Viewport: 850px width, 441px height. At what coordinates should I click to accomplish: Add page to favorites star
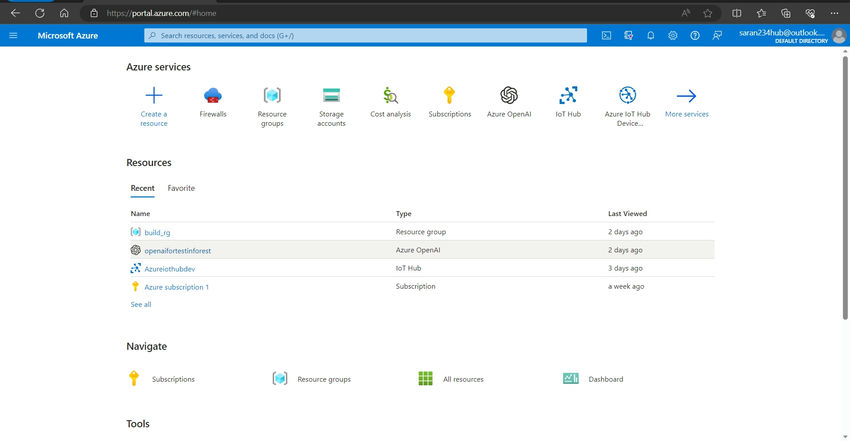pyautogui.click(x=707, y=13)
